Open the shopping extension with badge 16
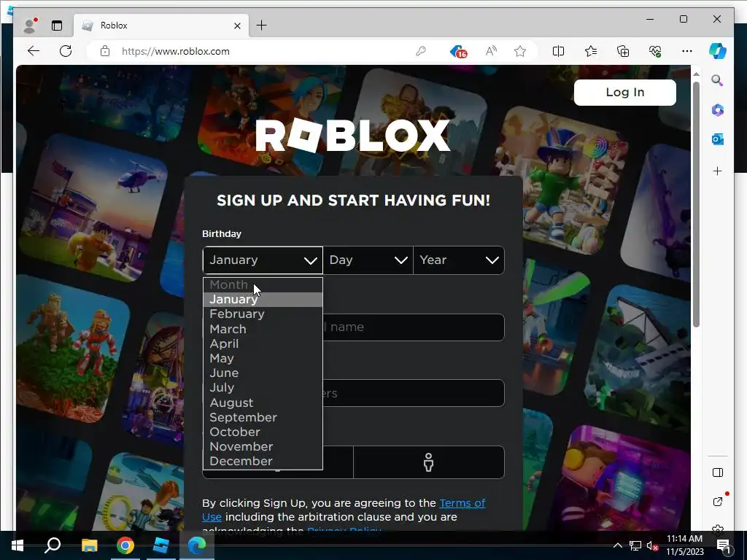Viewport: 747px width, 560px height. click(458, 52)
